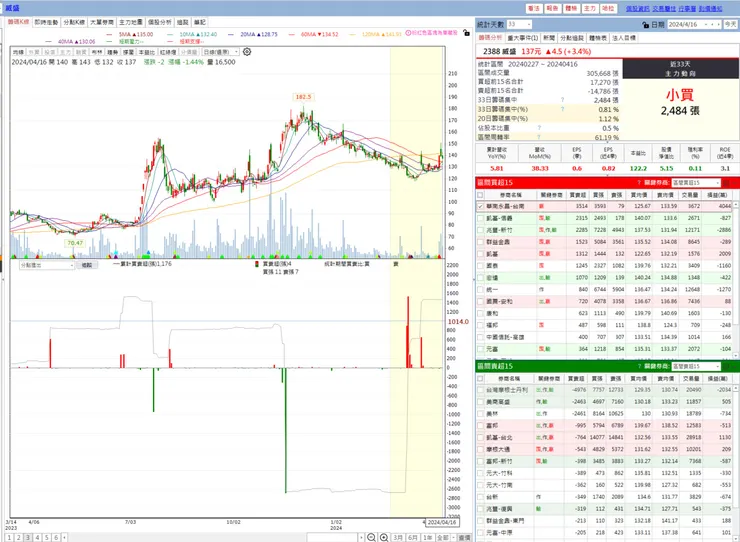
Task: Check the box for 美商高盛 row
Action: coord(480,402)
